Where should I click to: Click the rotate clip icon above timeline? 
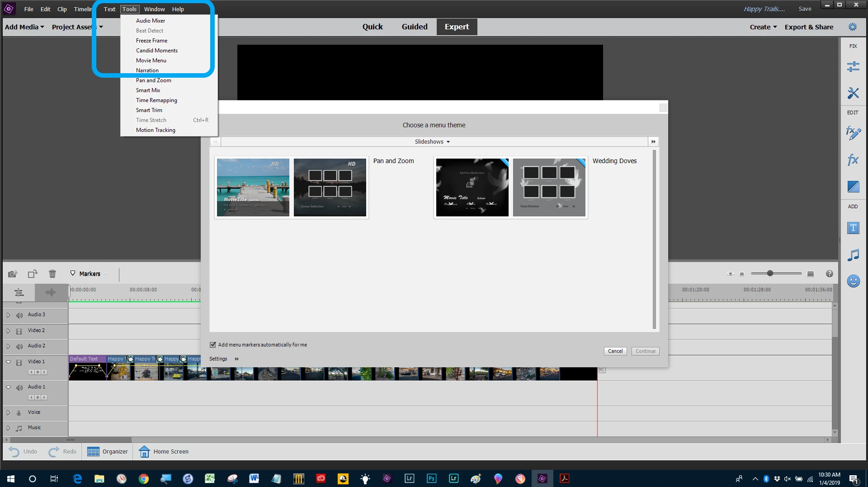pyautogui.click(x=33, y=274)
